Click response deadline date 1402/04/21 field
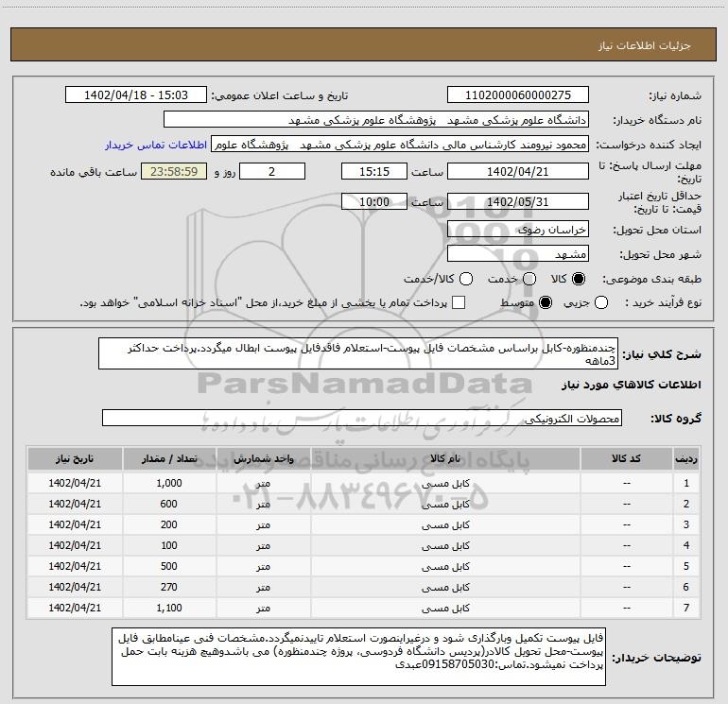 pyautogui.click(x=518, y=171)
